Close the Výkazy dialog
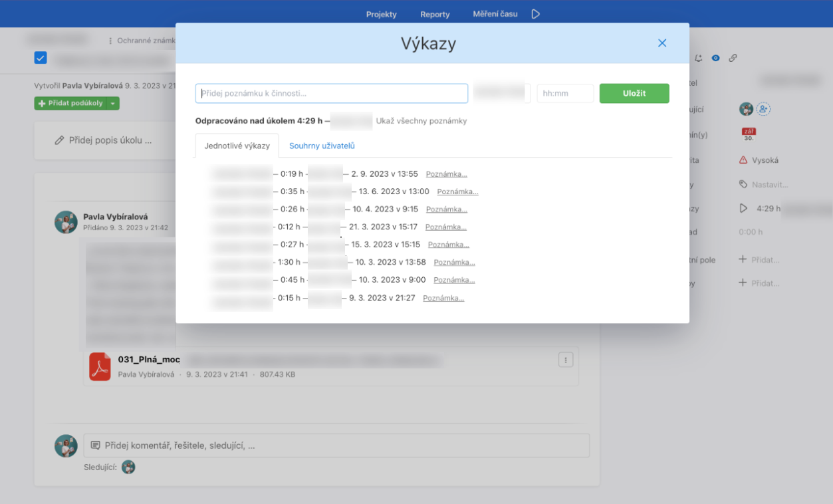 pos(661,43)
